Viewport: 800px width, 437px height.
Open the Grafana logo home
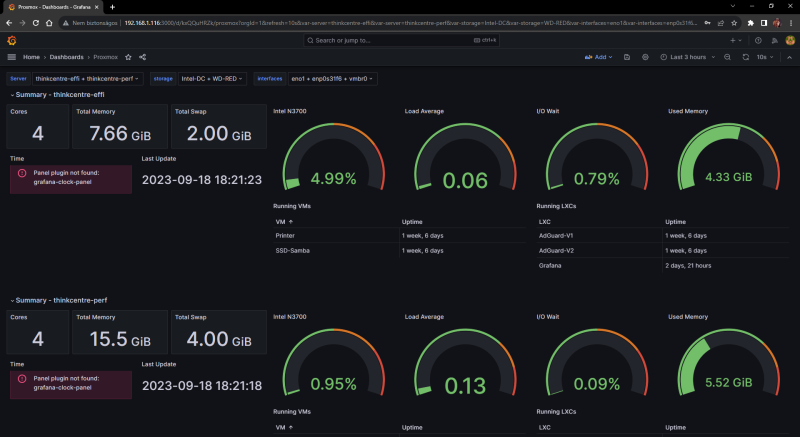pyautogui.click(x=12, y=40)
